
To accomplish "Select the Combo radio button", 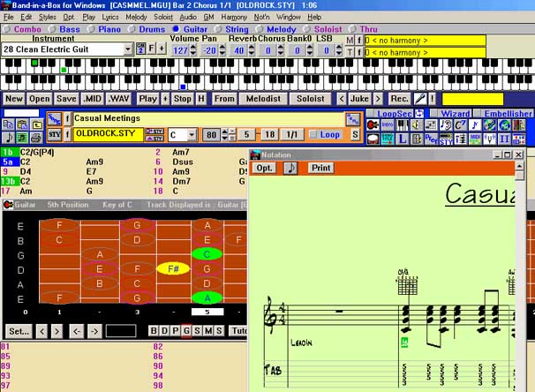I will tap(7, 29).
